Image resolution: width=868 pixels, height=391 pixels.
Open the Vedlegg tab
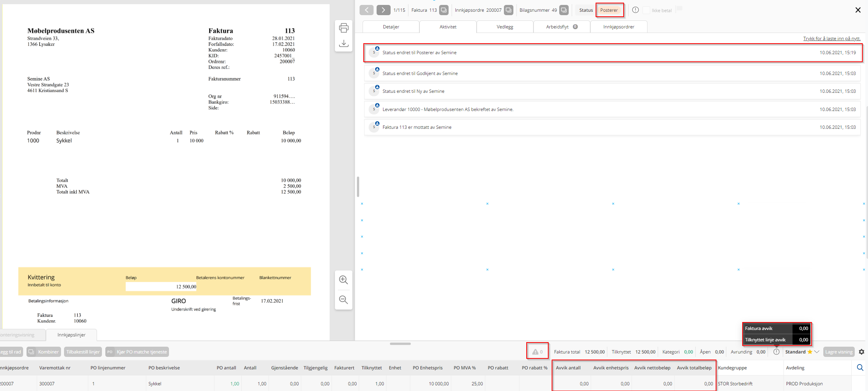tap(505, 27)
